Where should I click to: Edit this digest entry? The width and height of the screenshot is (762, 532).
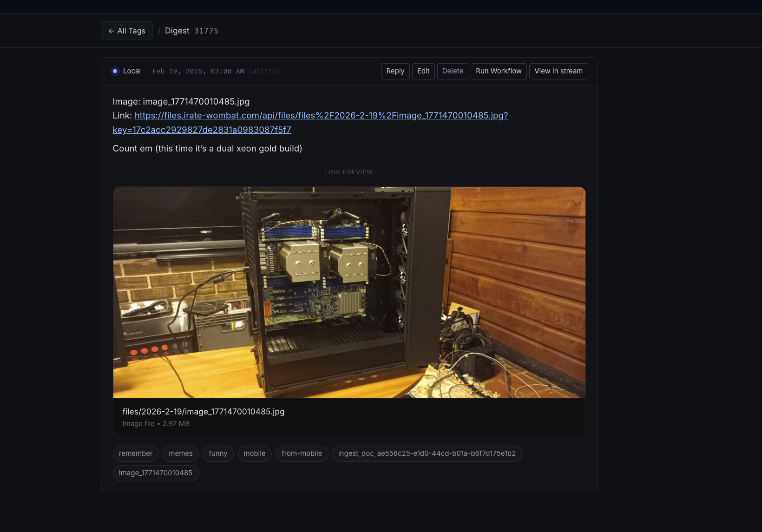pyautogui.click(x=423, y=71)
